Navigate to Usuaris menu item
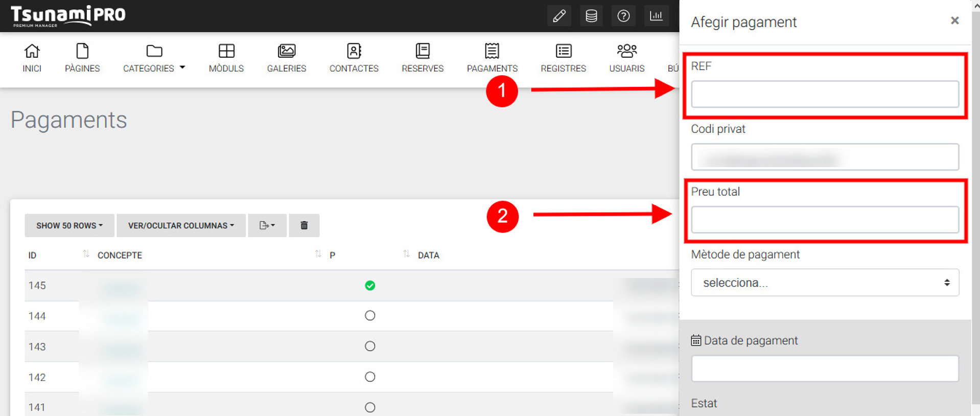The width and height of the screenshot is (980, 416). pos(626,58)
